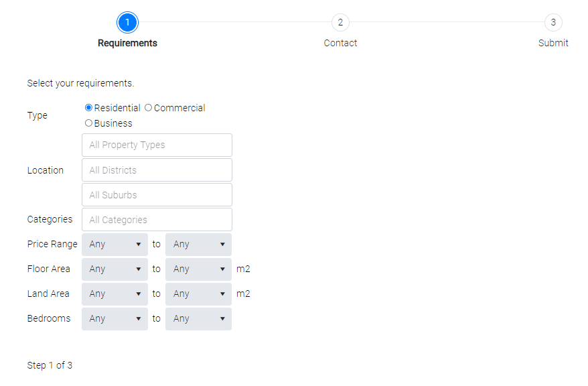Open the Price Range minimum dropdown
588x386 pixels.
click(115, 244)
